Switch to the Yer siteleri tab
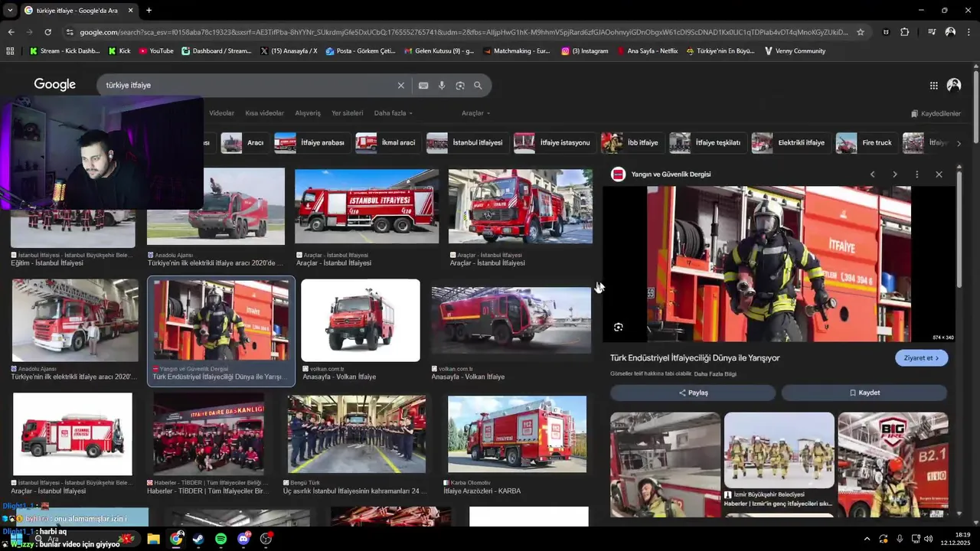 click(347, 113)
